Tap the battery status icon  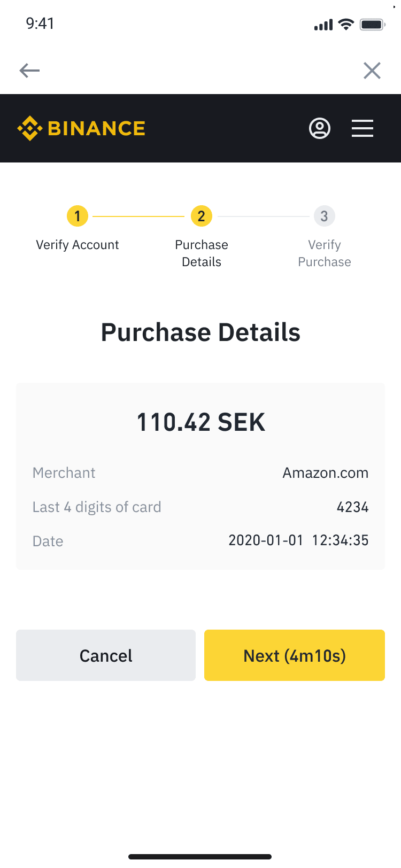coord(373,24)
